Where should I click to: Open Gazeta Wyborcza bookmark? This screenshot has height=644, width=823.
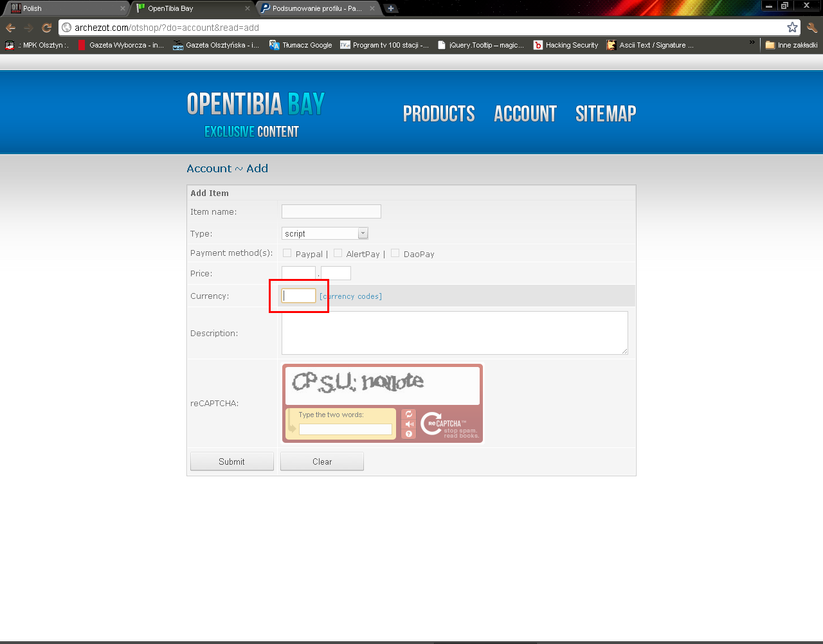(x=120, y=45)
